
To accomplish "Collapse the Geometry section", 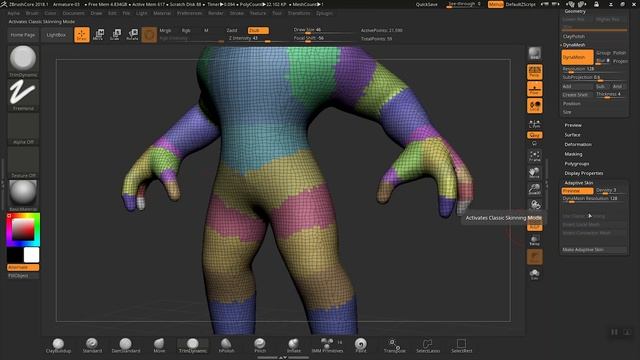I will pyautogui.click(x=575, y=11).
